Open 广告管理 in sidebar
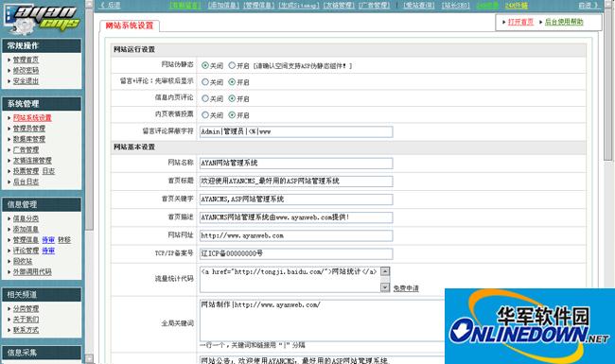This screenshot has width=615, height=364. 26,149
